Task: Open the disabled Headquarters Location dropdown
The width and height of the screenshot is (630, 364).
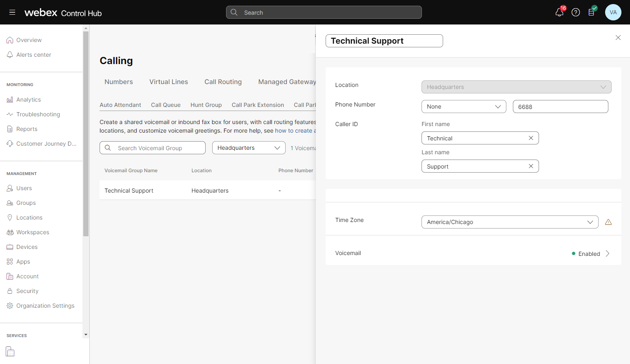Action: [x=516, y=87]
